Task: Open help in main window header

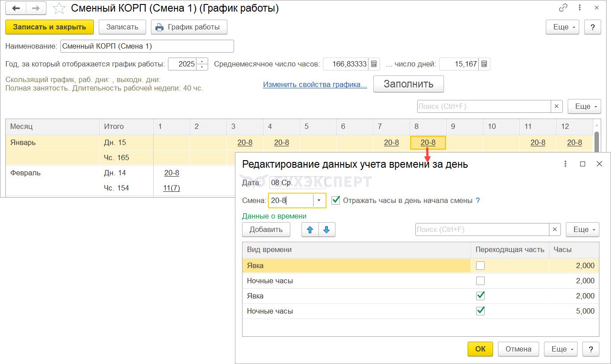Action: pyautogui.click(x=592, y=27)
